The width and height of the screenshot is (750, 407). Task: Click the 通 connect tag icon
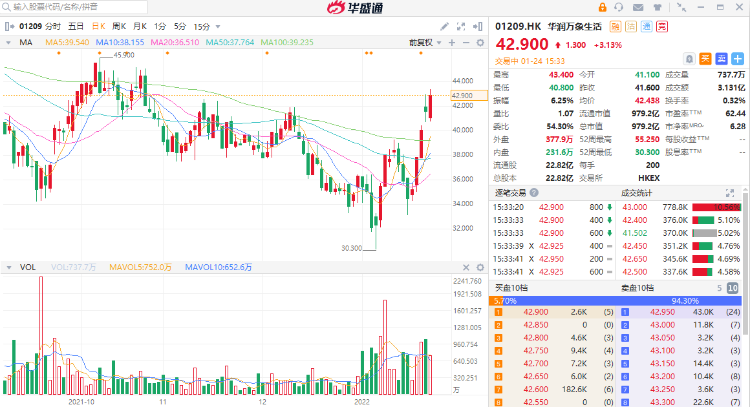click(x=646, y=26)
